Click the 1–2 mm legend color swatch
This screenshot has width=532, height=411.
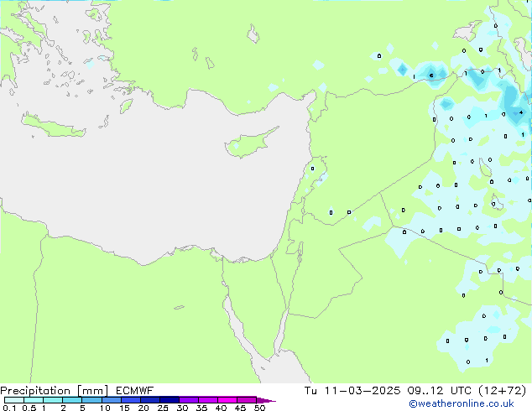[53, 400]
